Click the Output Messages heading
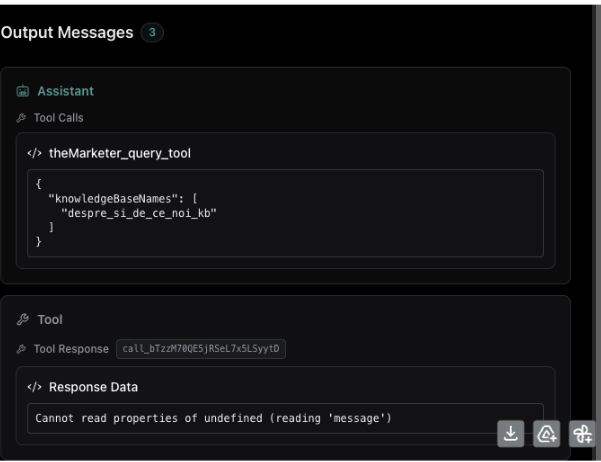This screenshot has width=601, height=462. (x=66, y=33)
